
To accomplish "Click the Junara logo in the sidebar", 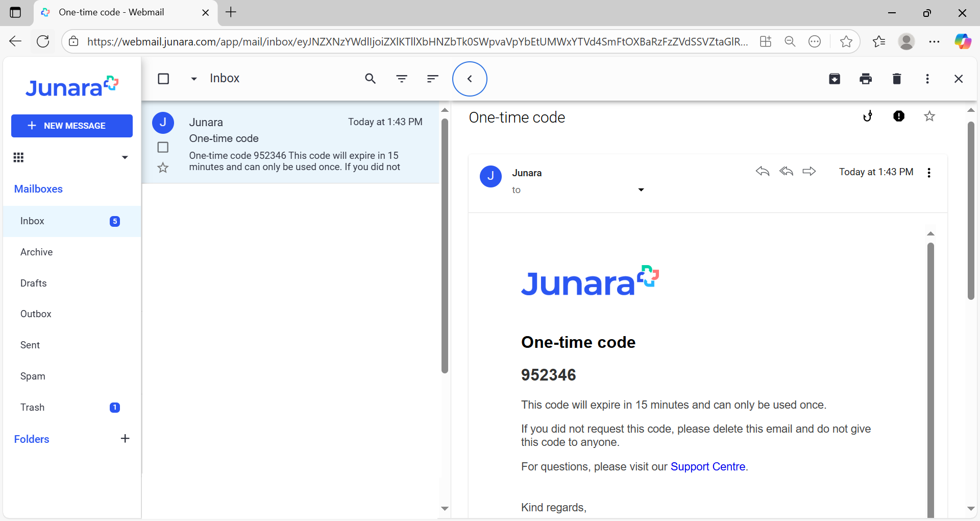I will [x=72, y=87].
